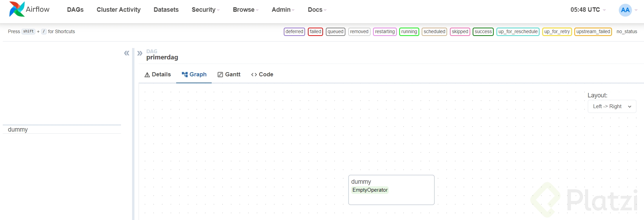Toggle the running status filter badge
The height and width of the screenshot is (220, 644).
click(409, 32)
